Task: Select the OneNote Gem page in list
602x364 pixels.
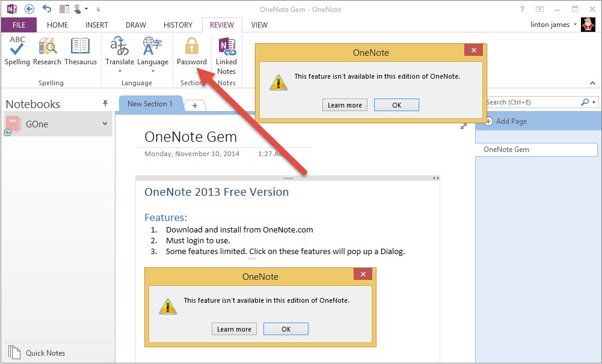Action: tap(536, 150)
